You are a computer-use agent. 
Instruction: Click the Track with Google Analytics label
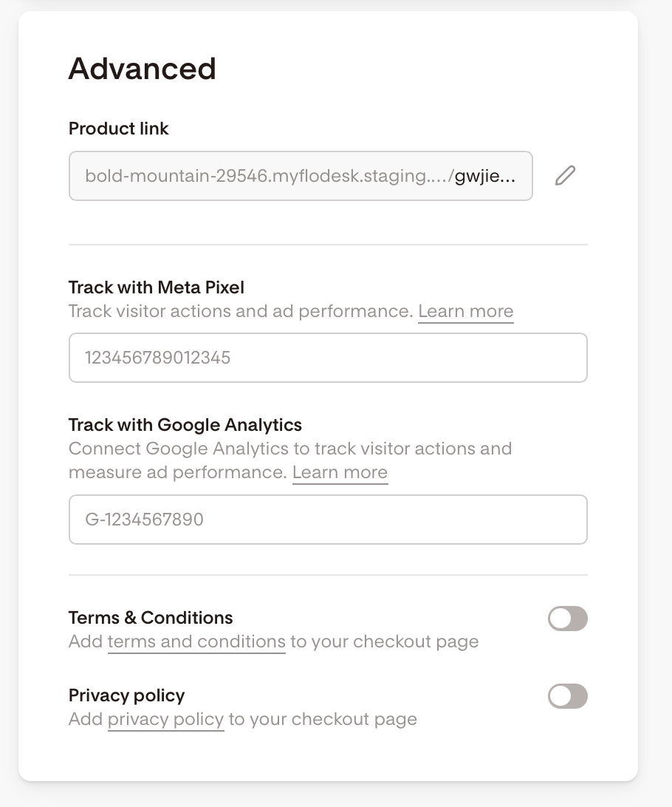point(185,425)
